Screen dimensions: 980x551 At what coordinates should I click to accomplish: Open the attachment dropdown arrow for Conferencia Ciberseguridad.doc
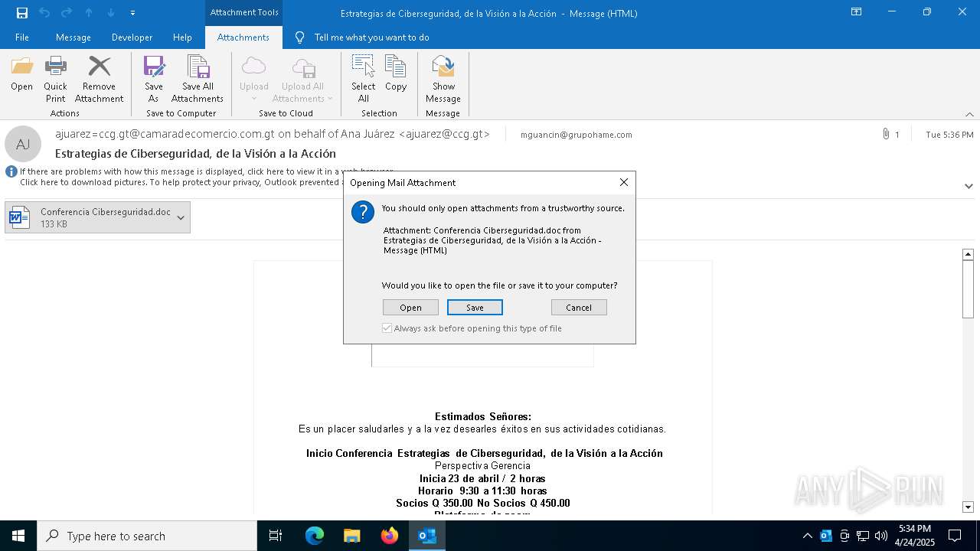coord(181,217)
